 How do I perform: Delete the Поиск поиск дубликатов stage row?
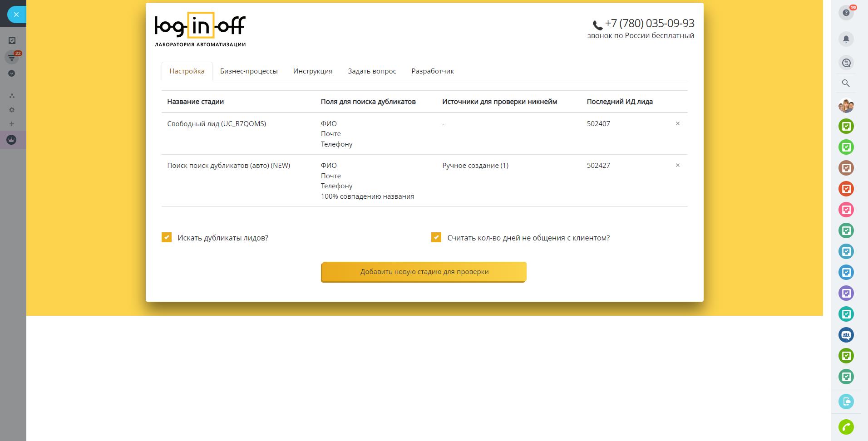pos(678,165)
